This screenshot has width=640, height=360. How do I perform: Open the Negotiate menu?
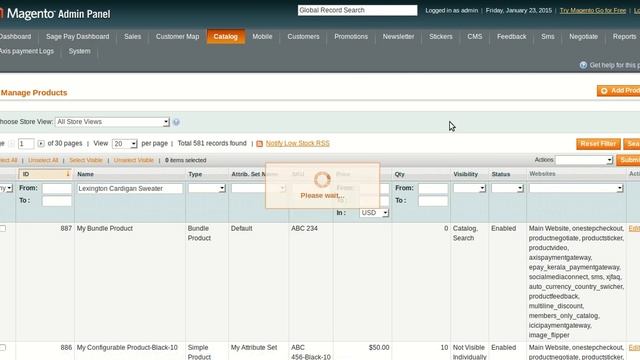tap(583, 37)
